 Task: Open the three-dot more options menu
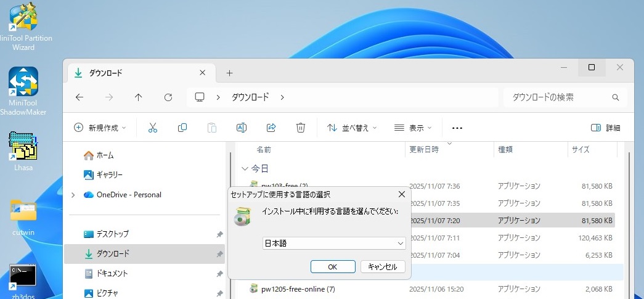point(457,128)
